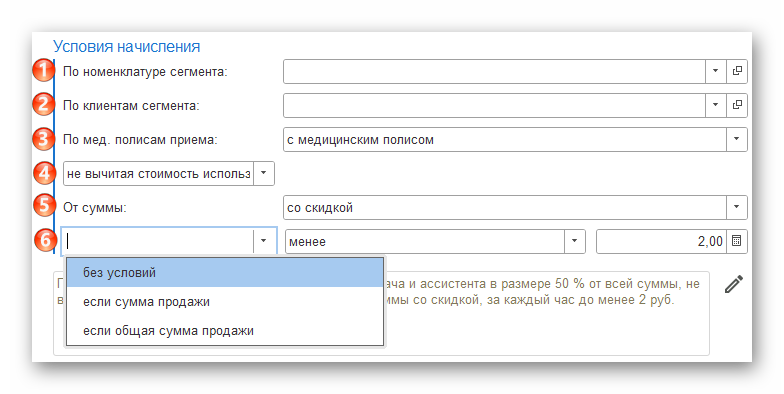
Task: Focus the По номенклатуре сегмента input field
Action: (x=494, y=72)
